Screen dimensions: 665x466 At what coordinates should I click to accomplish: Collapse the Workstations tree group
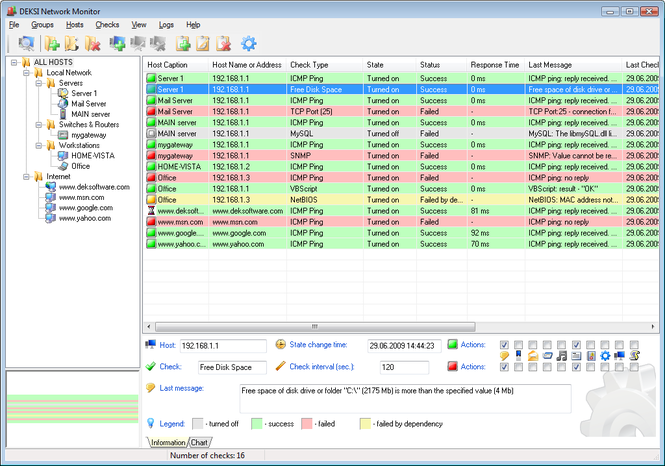[x=39, y=145]
